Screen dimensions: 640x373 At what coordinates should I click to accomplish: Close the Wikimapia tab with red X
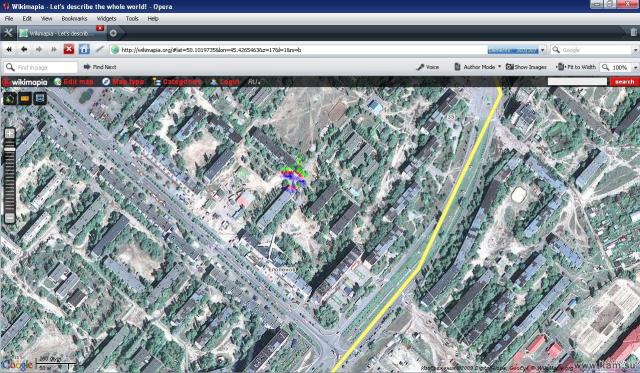tap(100, 28)
